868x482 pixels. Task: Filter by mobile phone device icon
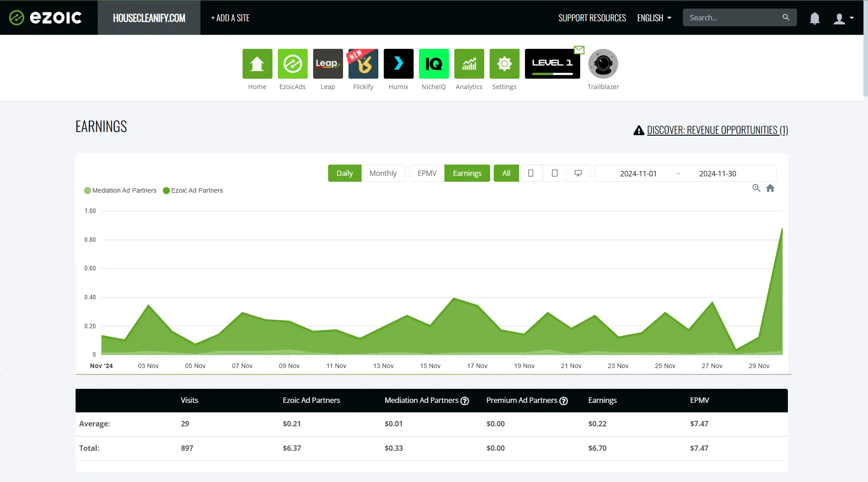(x=531, y=173)
